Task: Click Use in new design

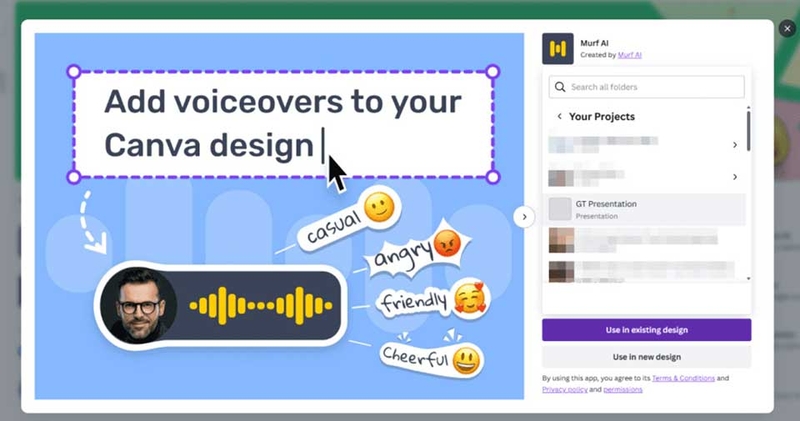Action: pos(646,357)
